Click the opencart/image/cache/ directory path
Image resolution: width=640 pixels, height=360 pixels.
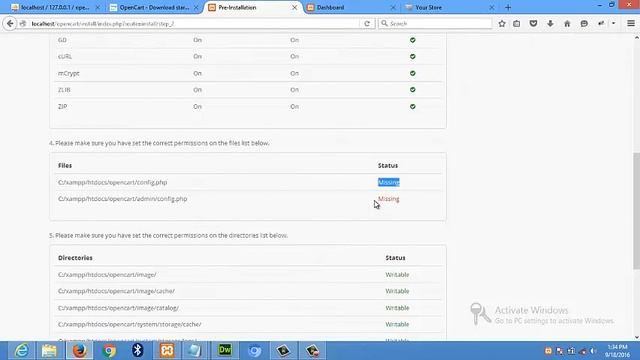(116, 291)
